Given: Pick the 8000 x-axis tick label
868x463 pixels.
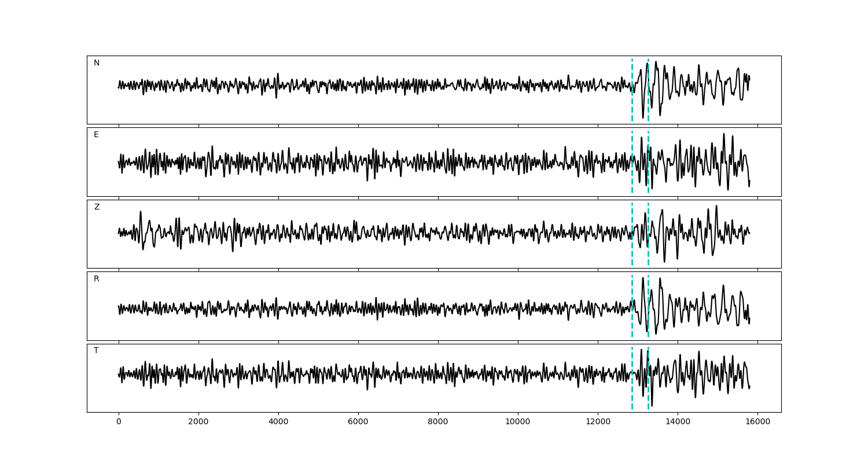Looking at the screenshot, I should [438, 422].
